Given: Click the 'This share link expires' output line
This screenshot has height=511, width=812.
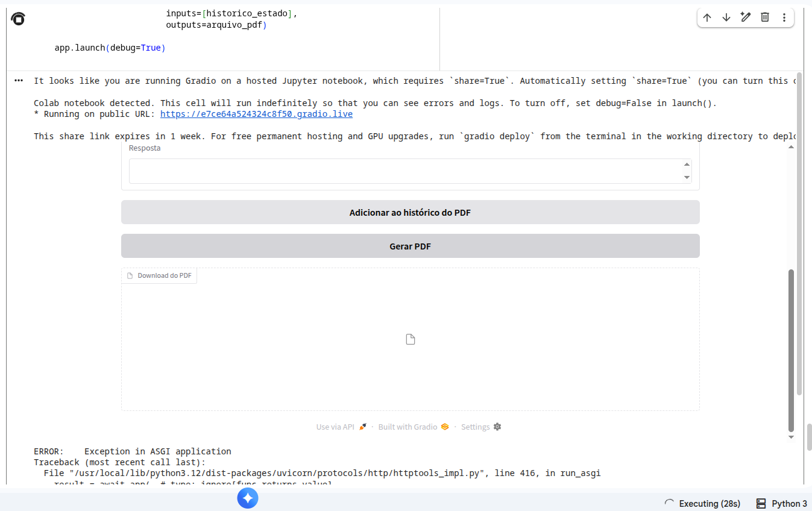Looking at the screenshot, I should [414, 136].
